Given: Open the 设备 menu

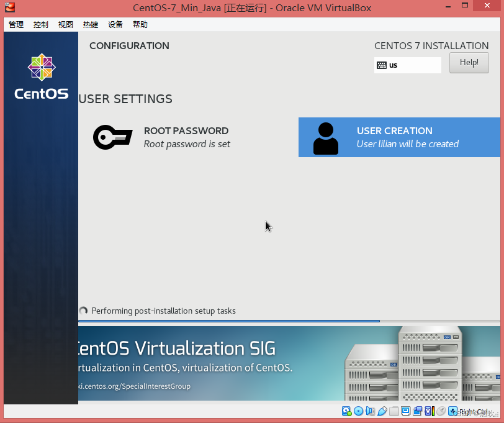Looking at the screenshot, I should pyautogui.click(x=115, y=24).
